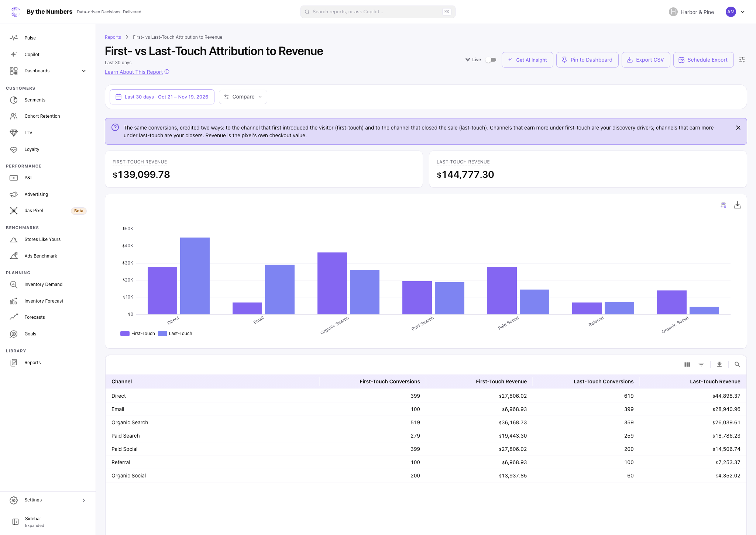756x535 pixels.
Task: Open the Reports library icon
Action: coord(14,363)
